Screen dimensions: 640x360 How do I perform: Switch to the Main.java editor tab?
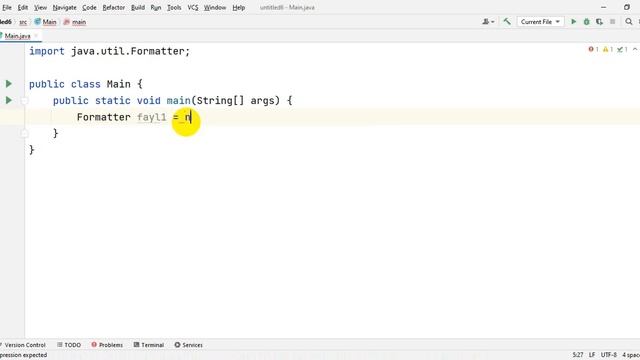pos(17,36)
